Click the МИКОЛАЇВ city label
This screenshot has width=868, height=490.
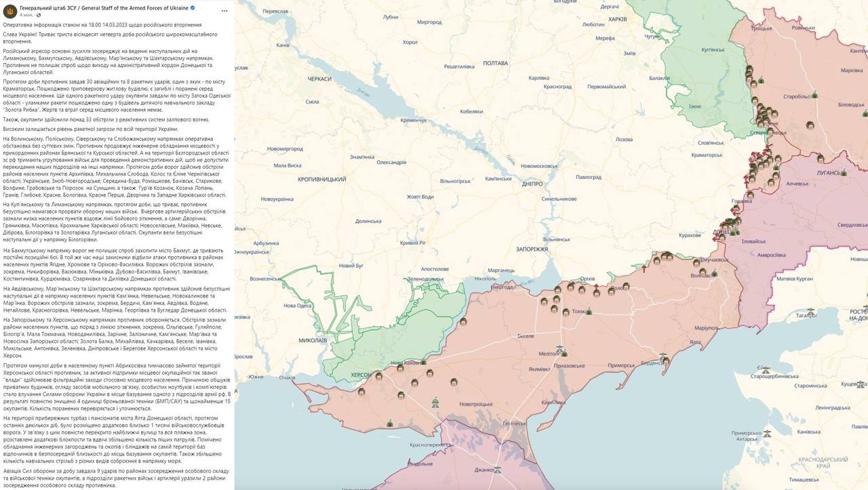[x=312, y=340]
